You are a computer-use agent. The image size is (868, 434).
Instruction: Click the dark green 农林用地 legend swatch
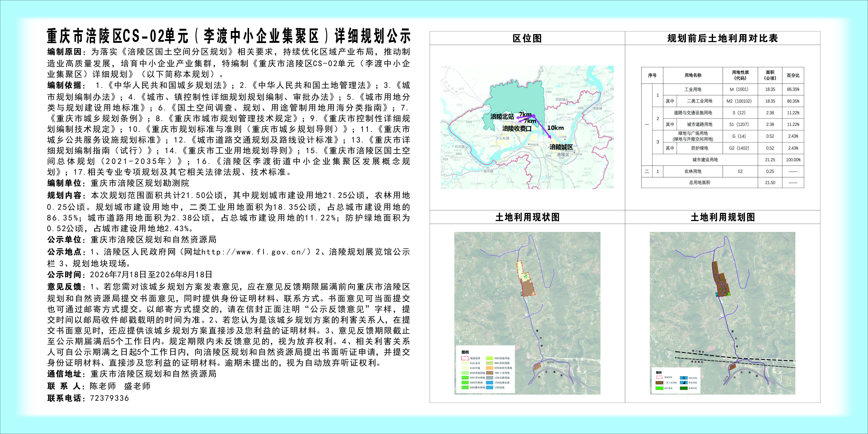coord(684,388)
